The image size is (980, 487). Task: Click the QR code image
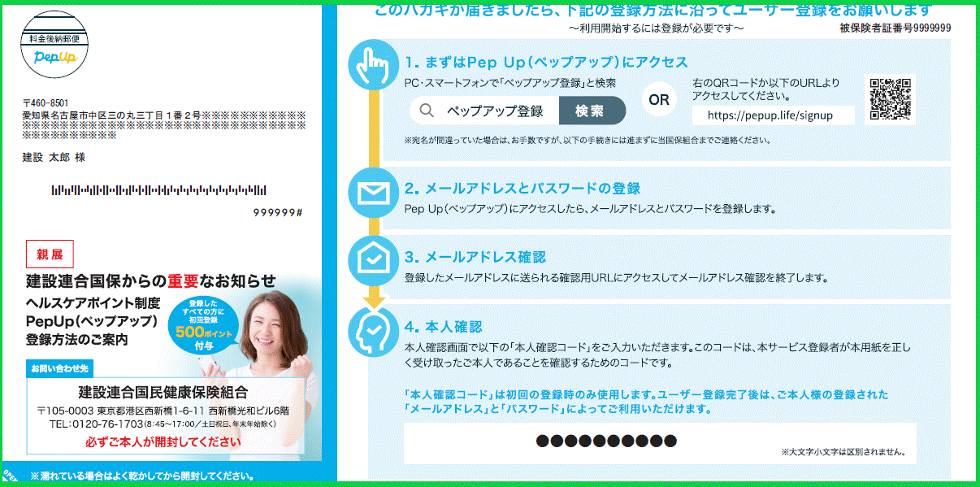tap(891, 100)
